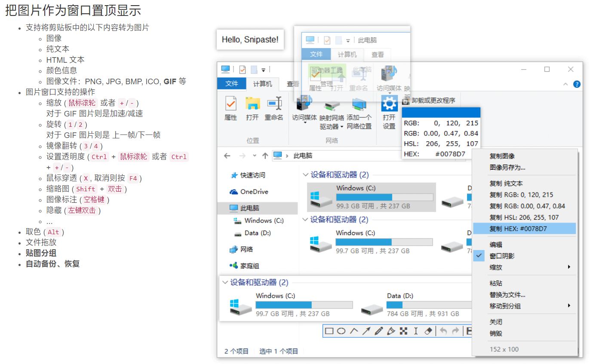Viewport: 590px width, 364px height.
Task: Click 卸载或更改程序 in the ribbon
Action: [429, 101]
